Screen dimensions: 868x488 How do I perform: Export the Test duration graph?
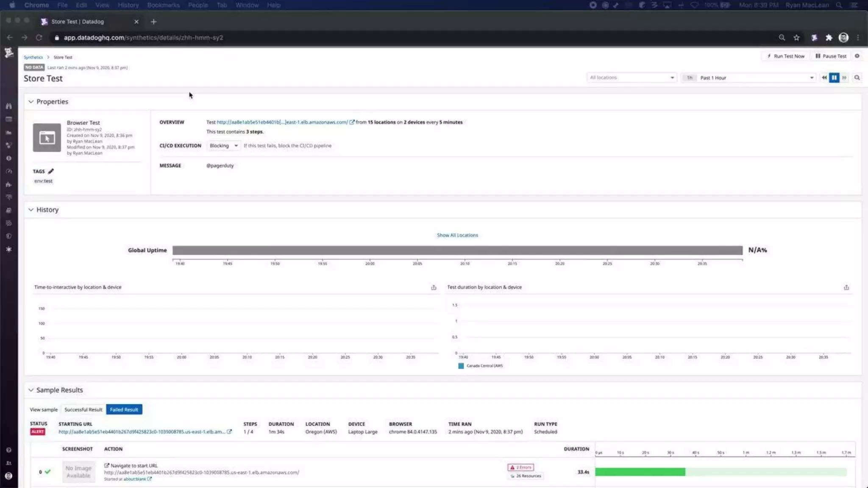pos(846,288)
